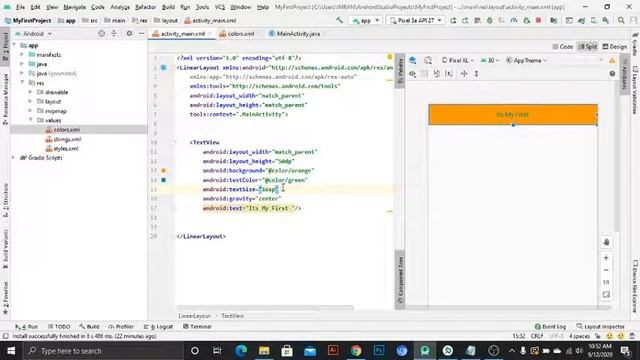The width and height of the screenshot is (640, 360).
Task: Click the Make Project hammer icon
Action: tap(339, 20)
